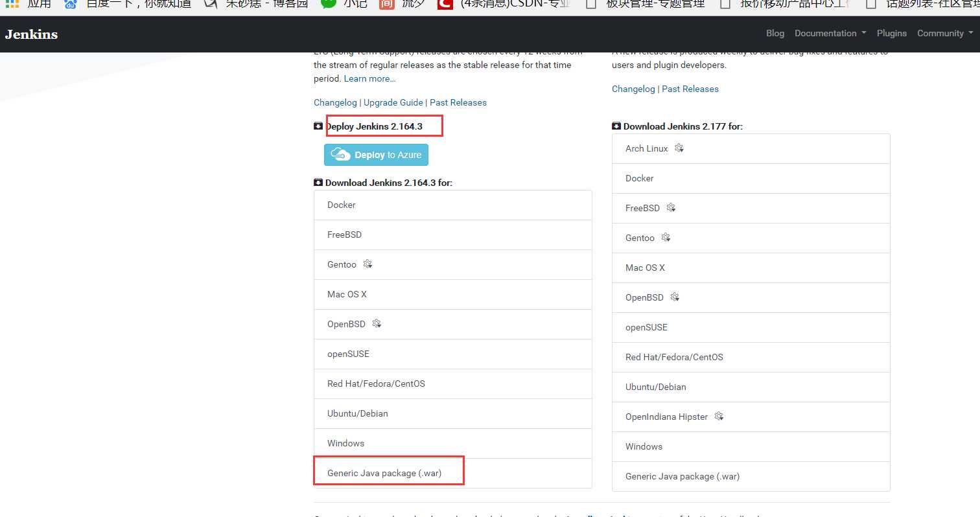Screen dimensions: 980x517
Task: Go to the Blog page
Action: [775, 33]
